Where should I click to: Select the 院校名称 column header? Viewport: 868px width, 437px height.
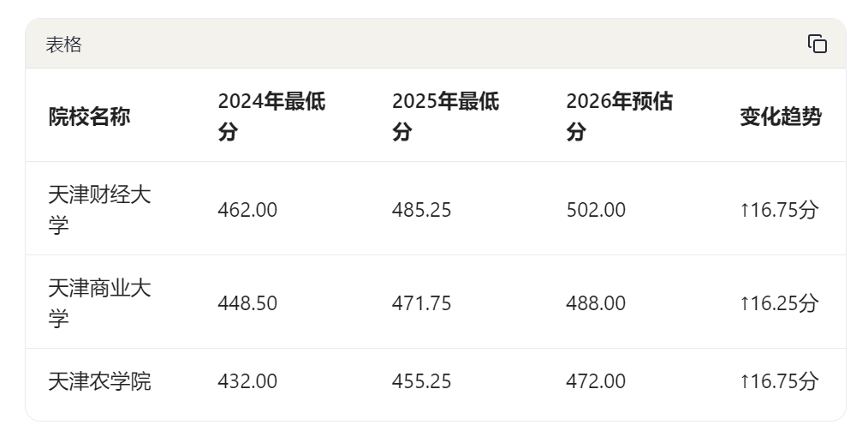click(89, 117)
